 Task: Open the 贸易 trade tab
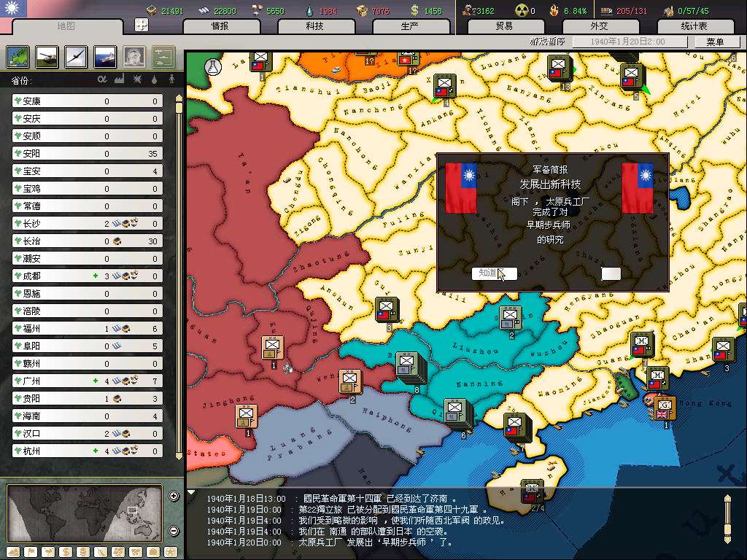point(505,26)
